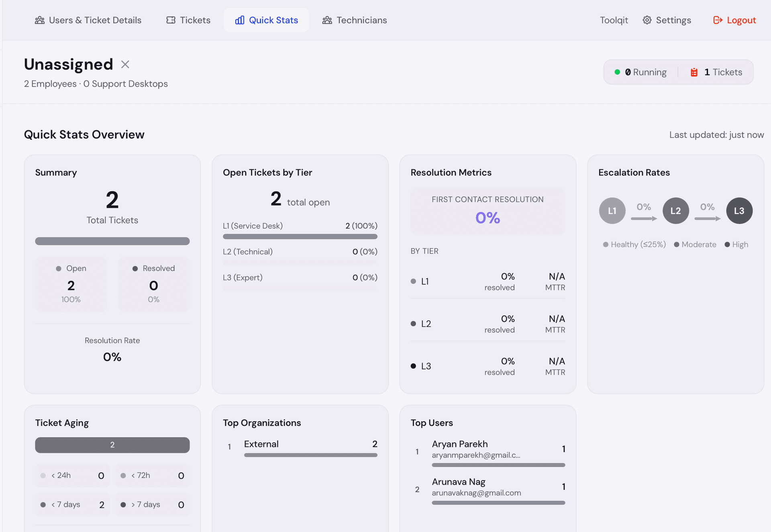Select Aryan Parekh in Top Users
771x532 pixels.
coord(460,444)
